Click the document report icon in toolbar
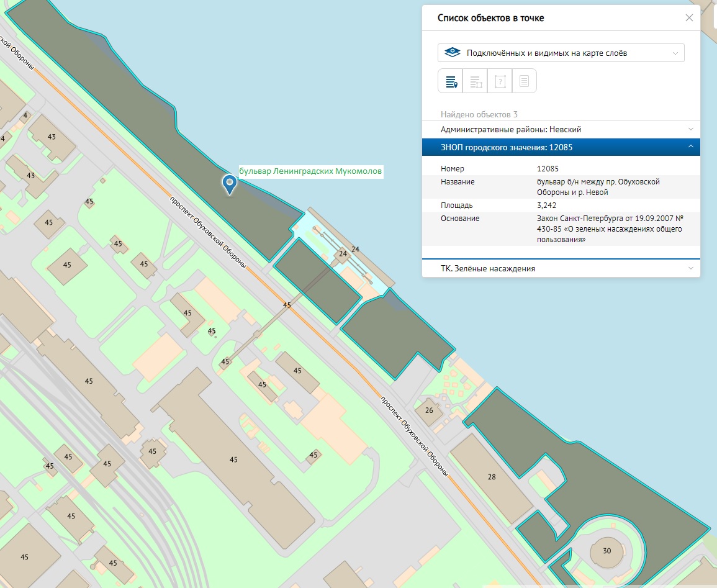The image size is (717, 588). coord(524,81)
